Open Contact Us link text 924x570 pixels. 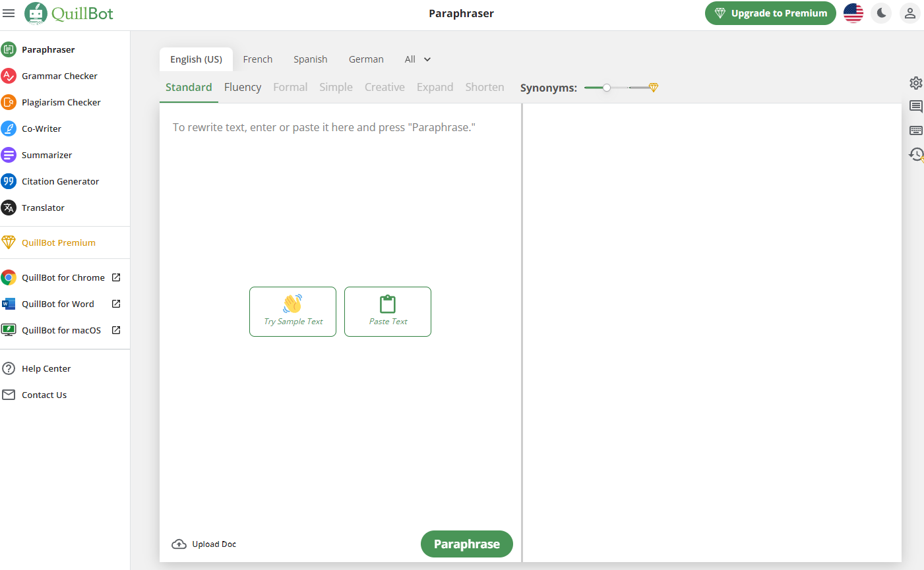[x=44, y=395]
